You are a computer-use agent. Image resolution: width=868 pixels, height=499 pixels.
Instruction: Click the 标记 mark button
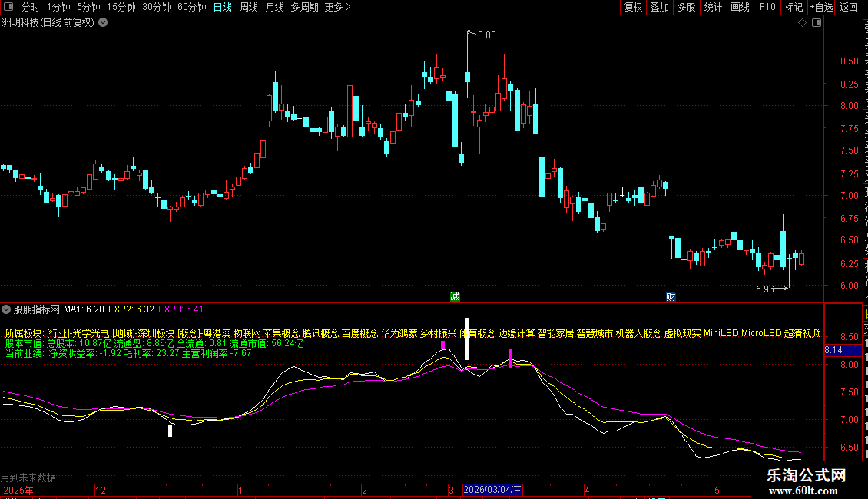pyautogui.click(x=793, y=7)
